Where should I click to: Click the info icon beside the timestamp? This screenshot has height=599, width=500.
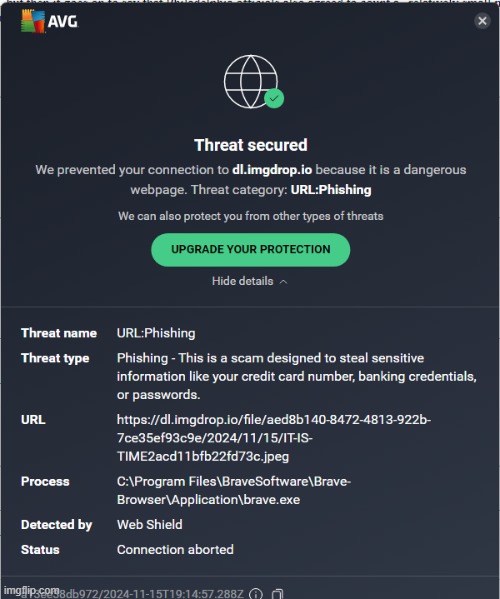[256, 594]
